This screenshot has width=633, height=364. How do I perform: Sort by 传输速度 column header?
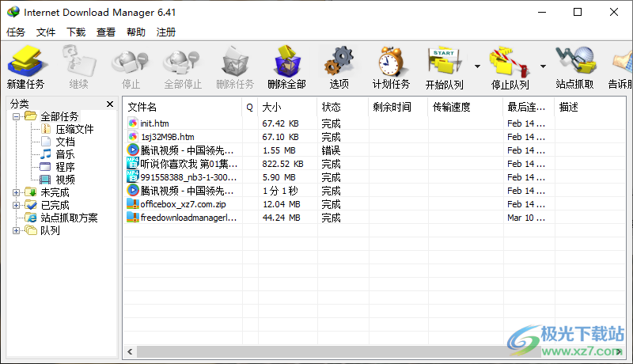click(465, 107)
